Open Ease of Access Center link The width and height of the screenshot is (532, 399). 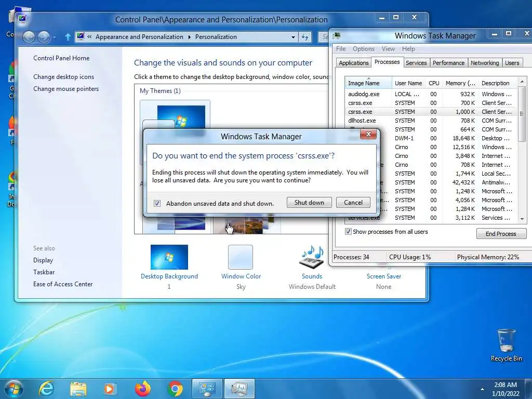(63, 284)
